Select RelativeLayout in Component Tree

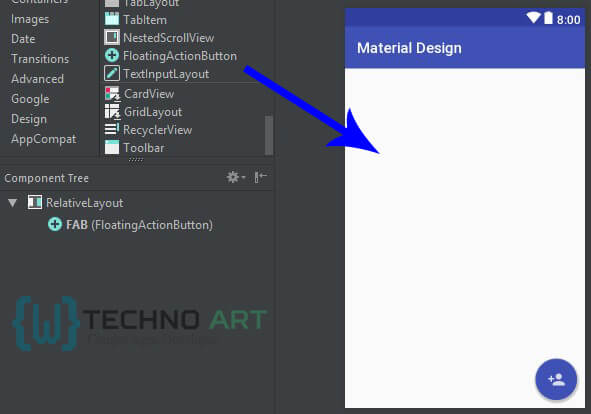pos(84,203)
